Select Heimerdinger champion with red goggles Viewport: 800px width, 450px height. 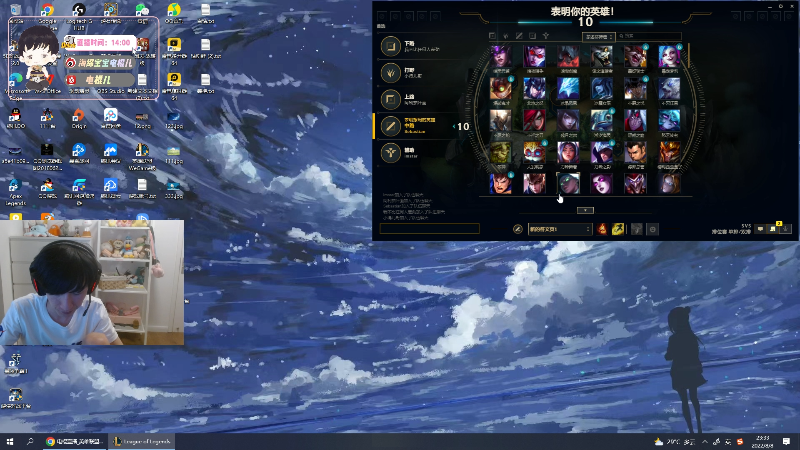534,153
